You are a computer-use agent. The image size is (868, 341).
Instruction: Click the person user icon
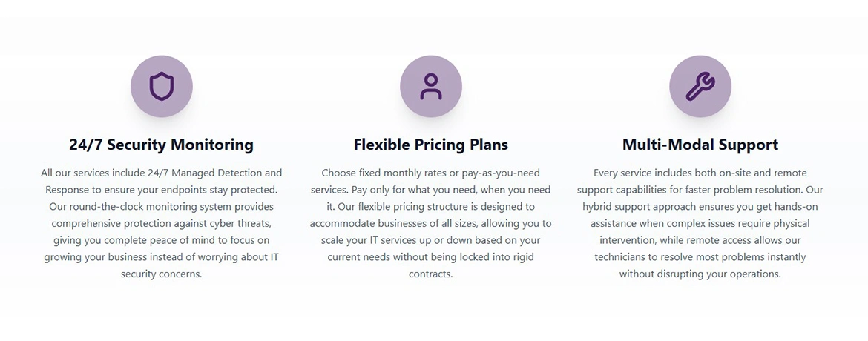[x=430, y=87]
